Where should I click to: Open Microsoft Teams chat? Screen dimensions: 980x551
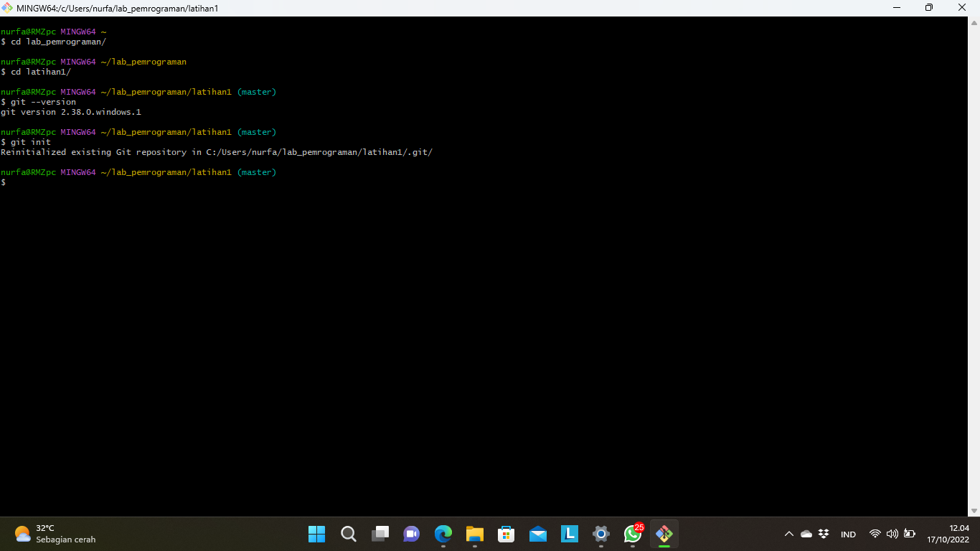click(411, 534)
